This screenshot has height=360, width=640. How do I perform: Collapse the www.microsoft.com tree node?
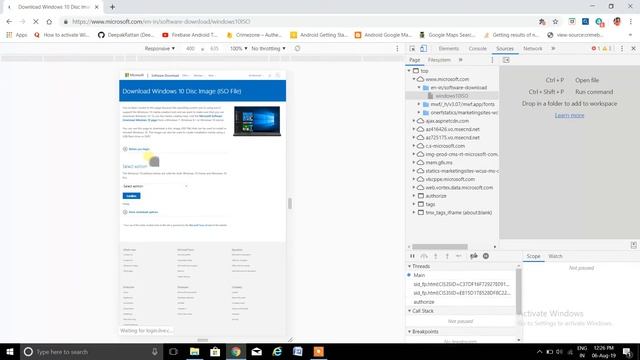click(414, 79)
